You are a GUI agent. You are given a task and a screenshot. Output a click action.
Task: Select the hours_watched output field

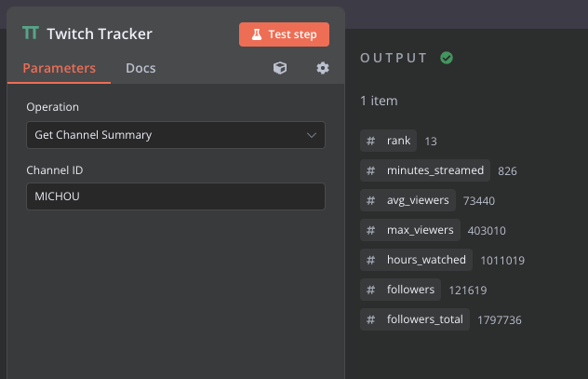pos(416,260)
